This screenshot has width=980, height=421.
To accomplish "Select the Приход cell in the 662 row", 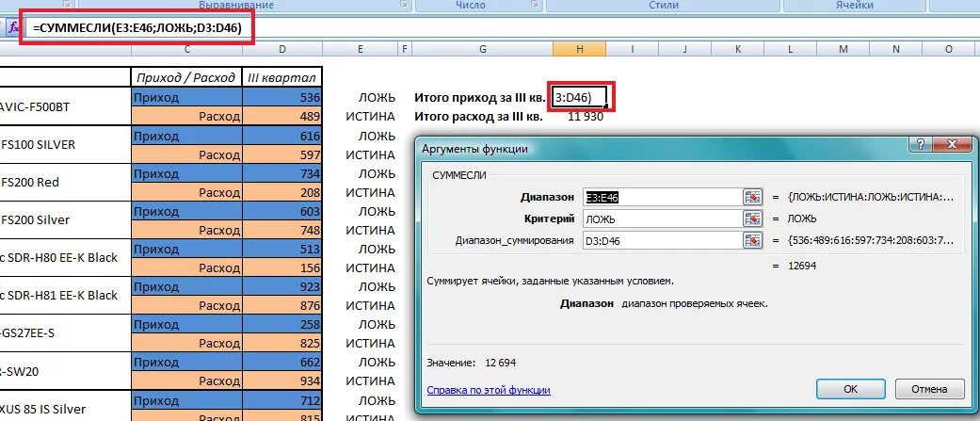I will [x=186, y=362].
